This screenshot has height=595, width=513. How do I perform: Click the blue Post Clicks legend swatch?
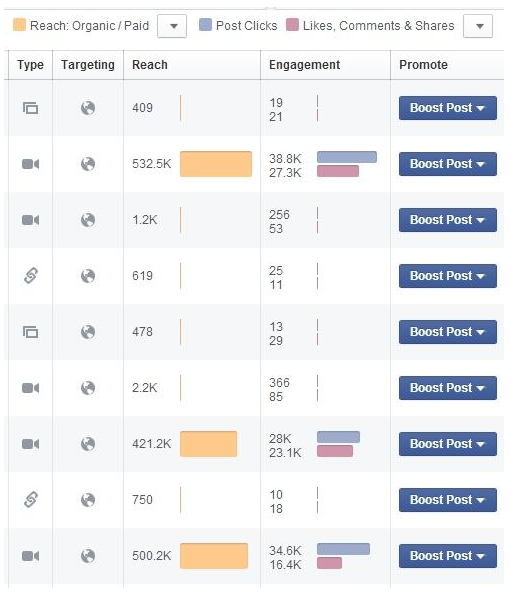(205, 25)
